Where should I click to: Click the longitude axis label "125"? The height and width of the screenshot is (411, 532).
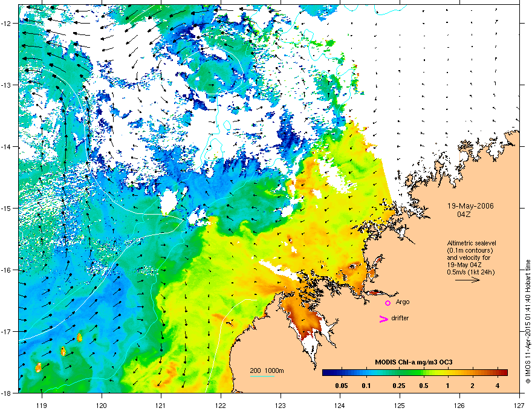pyautogui.click(x=400, y=405)
